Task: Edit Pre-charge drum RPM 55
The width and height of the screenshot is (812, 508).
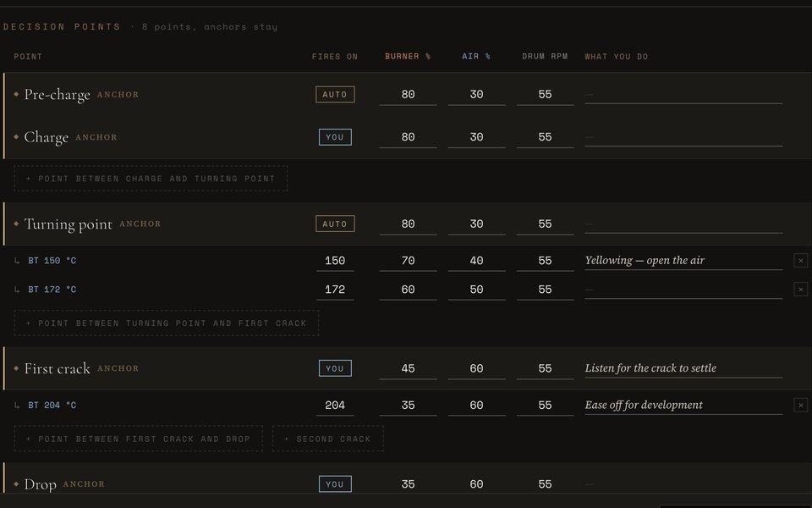Action: tap(545, 95)
